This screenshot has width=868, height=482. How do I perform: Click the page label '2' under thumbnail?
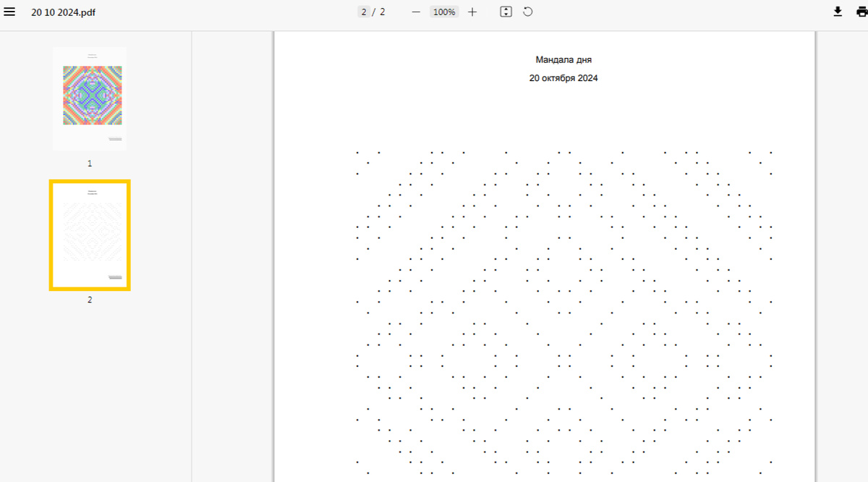[x=90, y=300]
